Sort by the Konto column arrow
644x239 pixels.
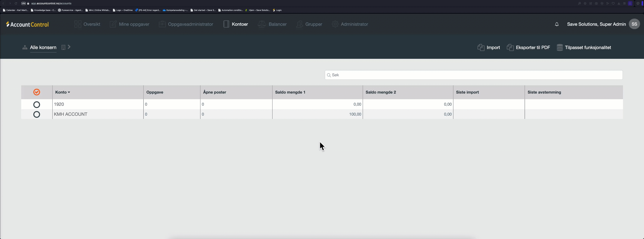click(69, 92)
